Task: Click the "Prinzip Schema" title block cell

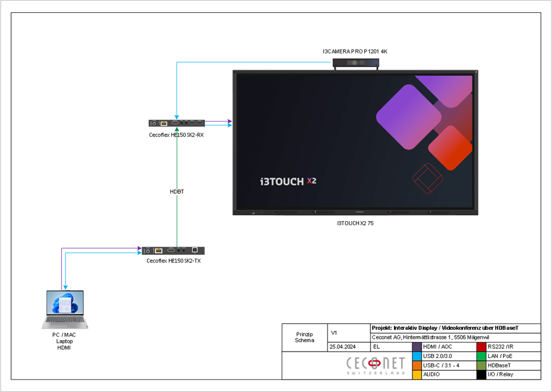Action: tap(305, 338)
